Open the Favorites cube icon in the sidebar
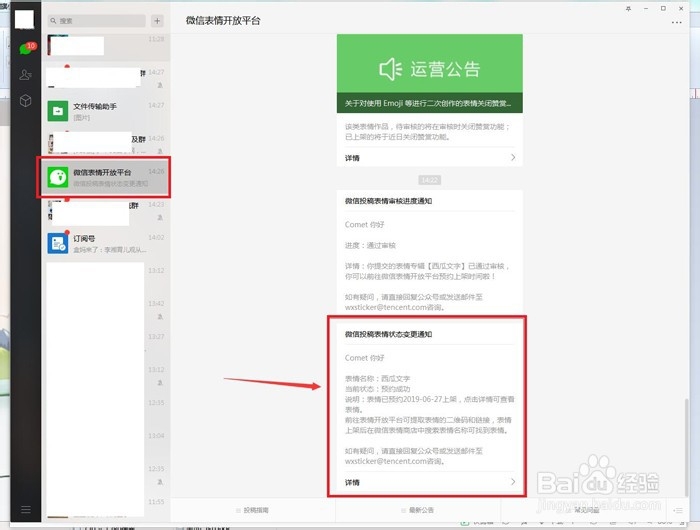700x530 pixels. tap(25, 100)
